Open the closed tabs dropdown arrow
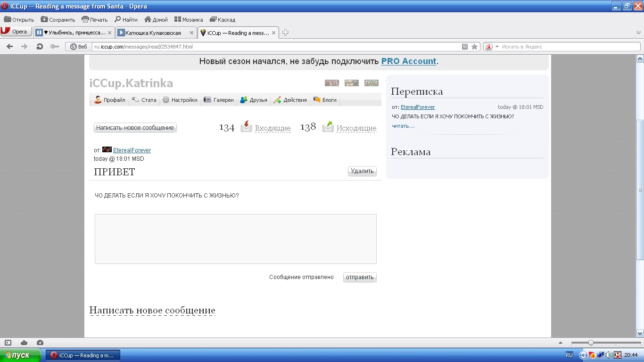Viewport: 644px width, 362px height. (x=639, y=33)
